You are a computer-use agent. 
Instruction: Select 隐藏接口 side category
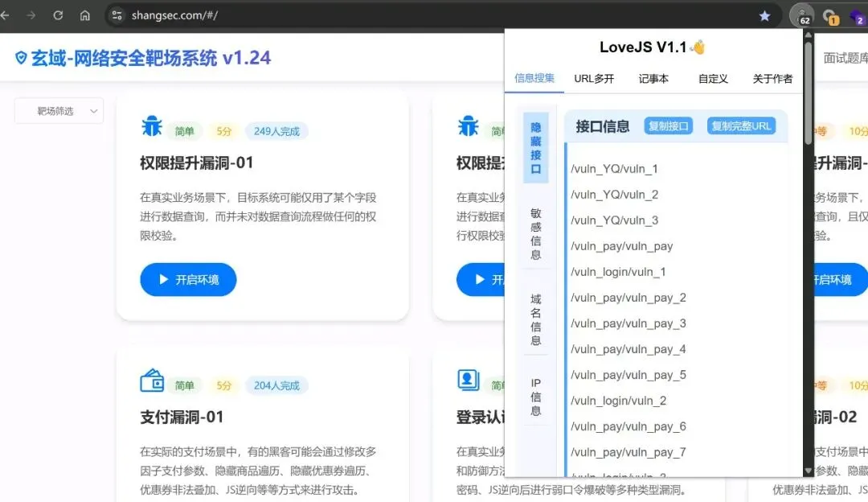536,148
